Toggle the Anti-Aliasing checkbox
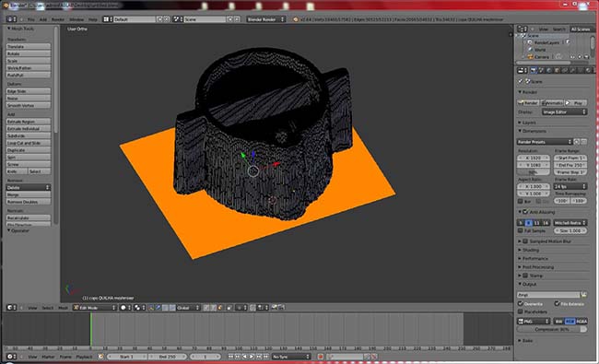This screenshot has width=599, height=364. coord(525,212)
